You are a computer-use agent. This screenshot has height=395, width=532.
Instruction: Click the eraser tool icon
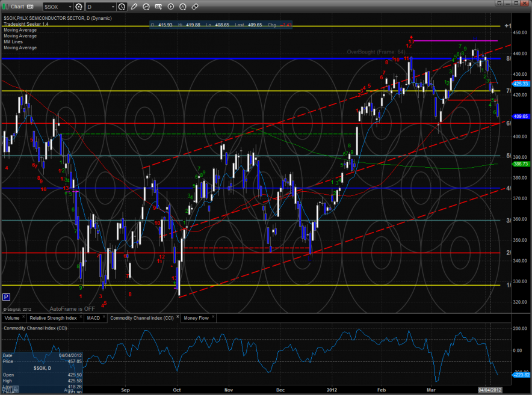[195, 7]
